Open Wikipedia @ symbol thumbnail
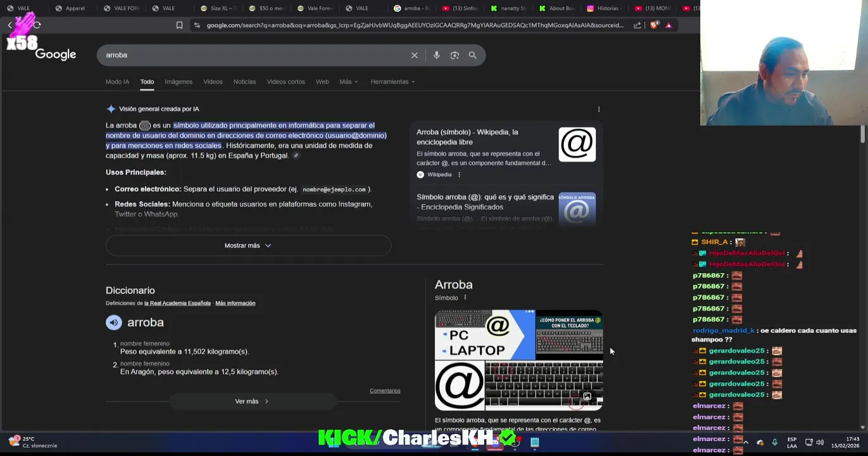 577,145
